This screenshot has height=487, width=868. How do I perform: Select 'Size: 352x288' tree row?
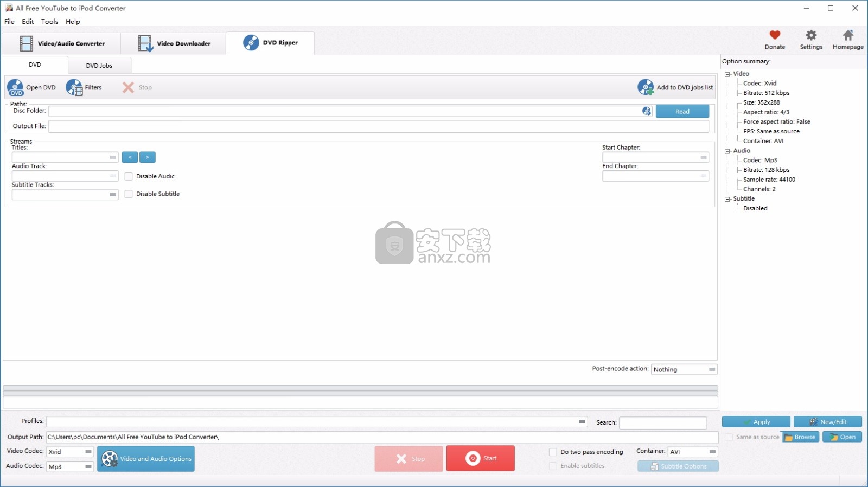click(761, 102)
